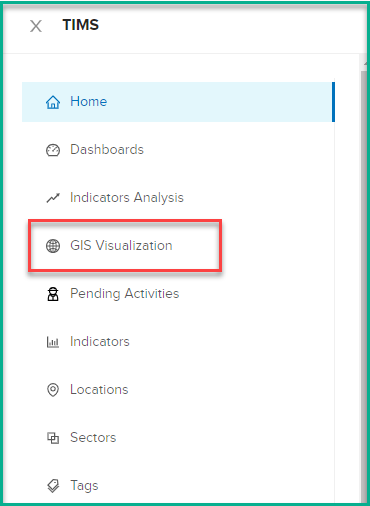
Task: Go to Dashboards
Action: (178, 150)
